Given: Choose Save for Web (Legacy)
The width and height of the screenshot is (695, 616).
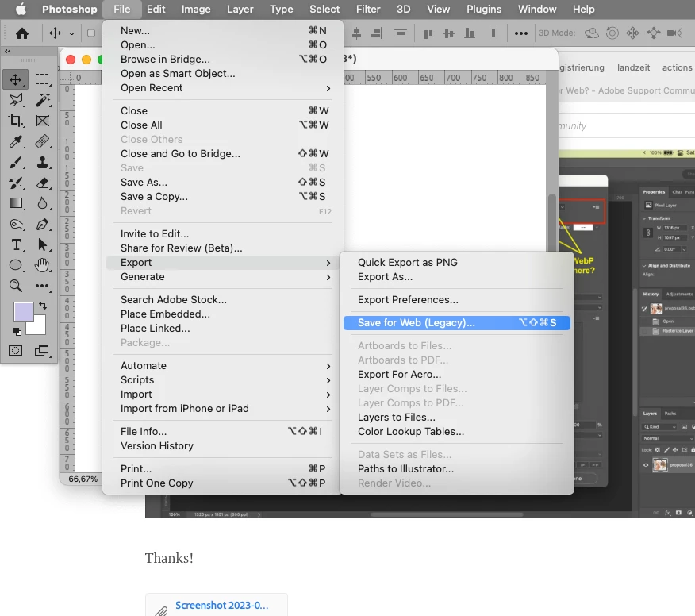Looking at the screenshot, I should [456, 323].
